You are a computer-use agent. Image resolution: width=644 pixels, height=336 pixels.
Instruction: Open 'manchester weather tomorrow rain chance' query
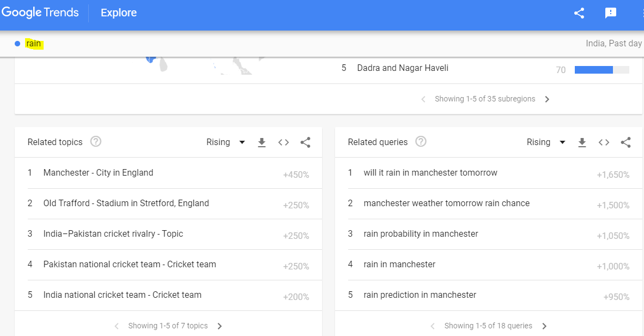coord(446,203)
